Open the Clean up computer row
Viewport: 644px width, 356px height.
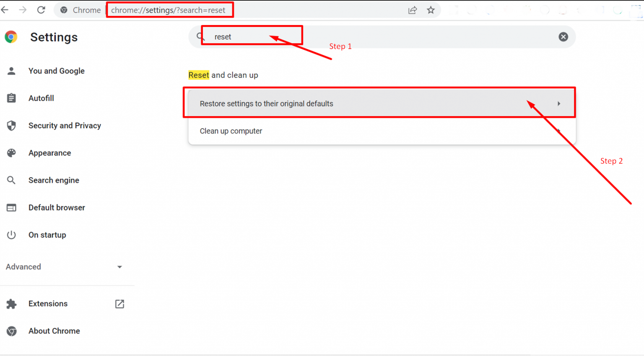382,131
